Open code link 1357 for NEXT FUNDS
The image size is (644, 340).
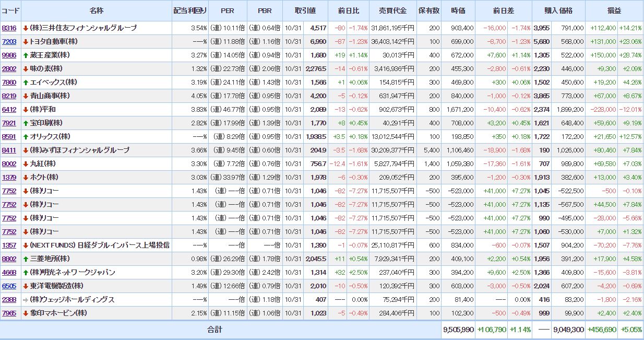(9, 245)
